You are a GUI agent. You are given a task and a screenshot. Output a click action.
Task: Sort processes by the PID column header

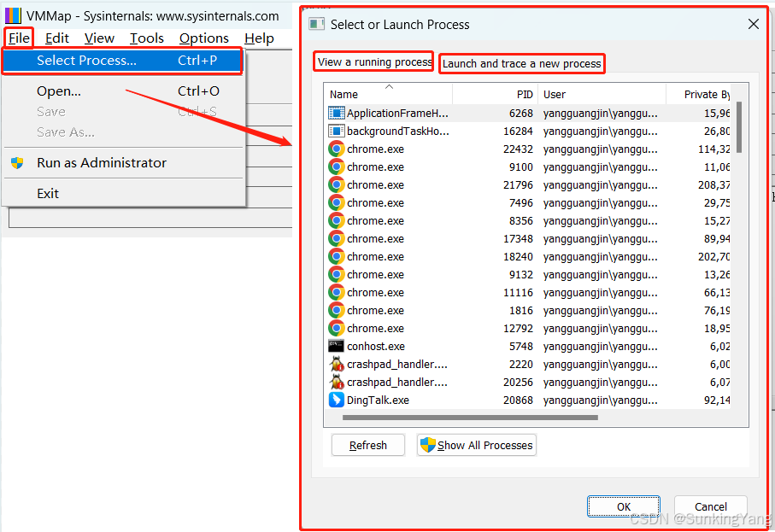496,94
